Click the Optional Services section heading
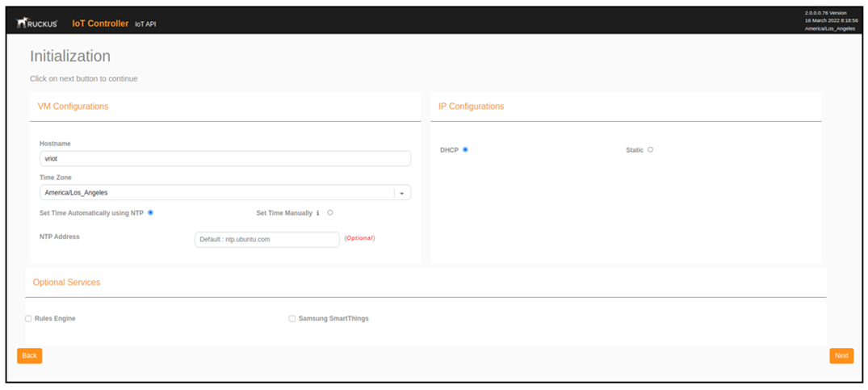 tap(66, 282)
